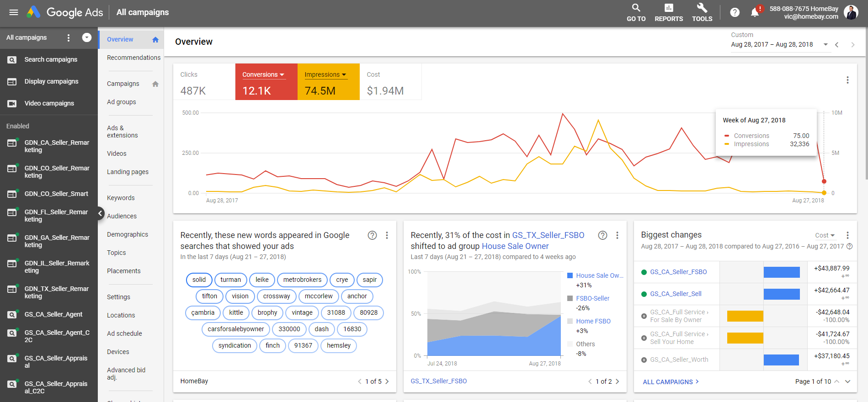Screen dimensions: 868x402
Task: Toggle the Cost metric tile
Action: [391, 82]
